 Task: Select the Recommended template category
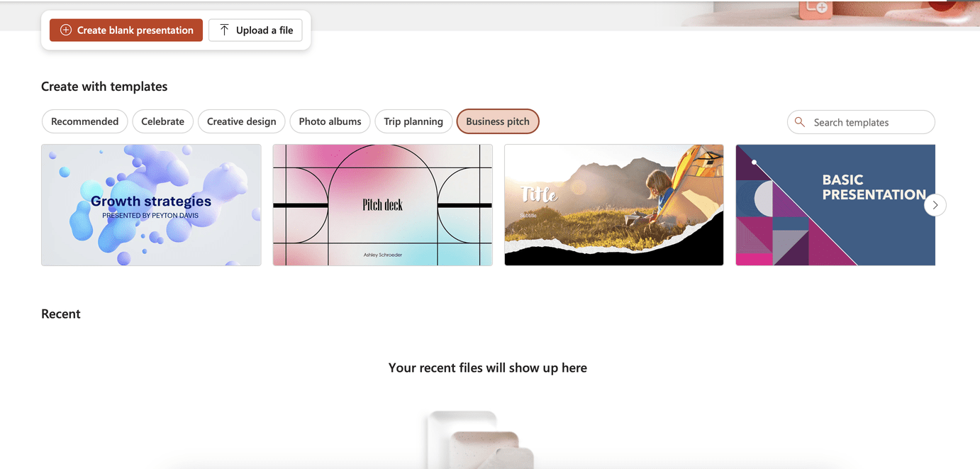(84, 121)
